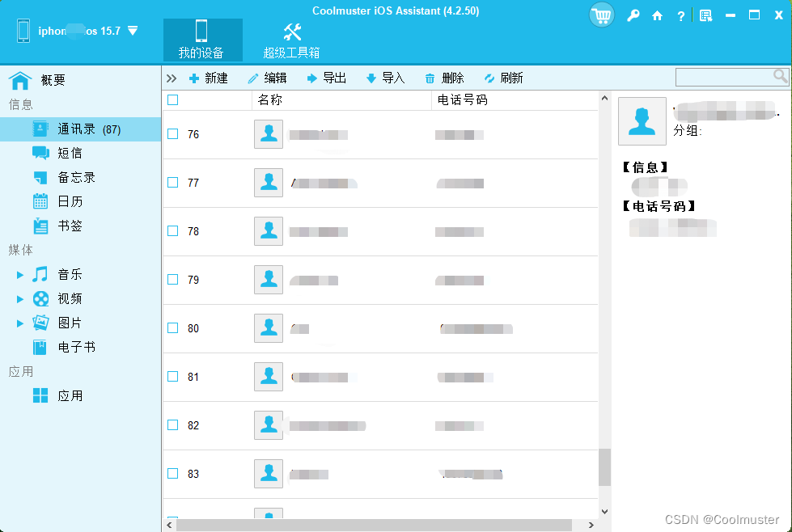Click the horizontal scrollbar right arrow
The height and width of the screenshot is (532, 792).
591,525
